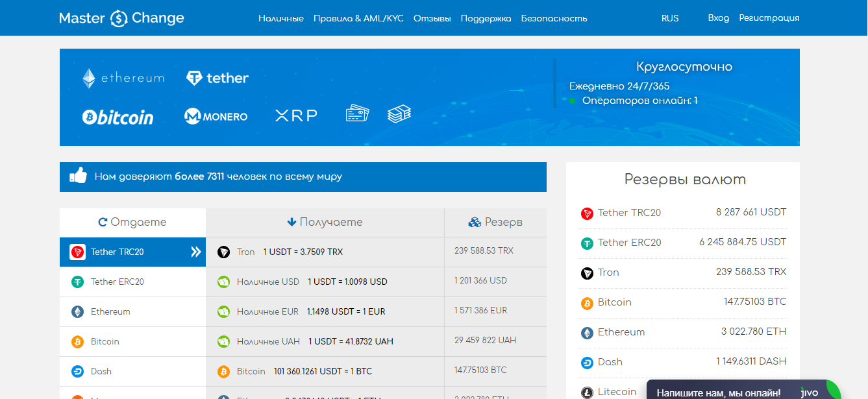This screenshot has height=399, width=868.
Task: Open the RUS language selector
Action: 670,18
